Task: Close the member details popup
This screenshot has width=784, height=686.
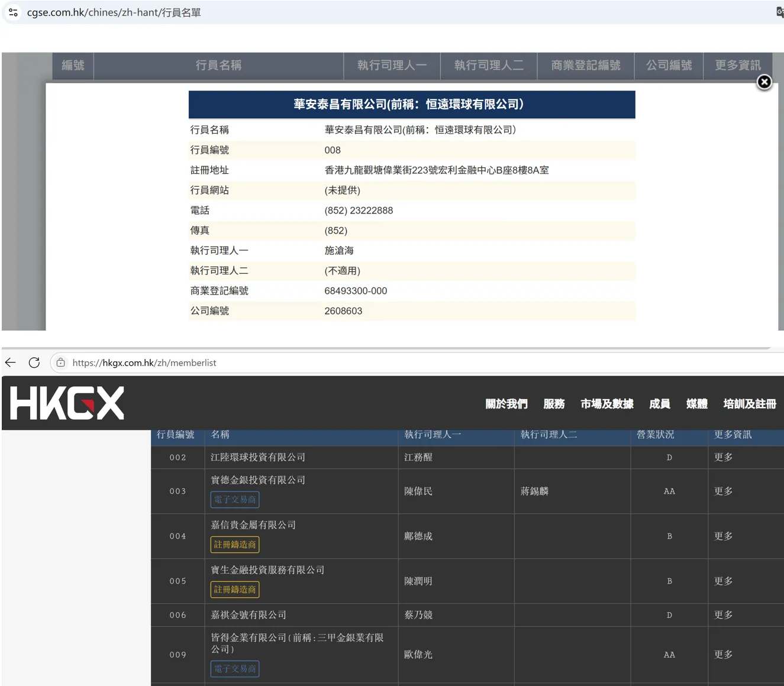Action: coord(764,82)
